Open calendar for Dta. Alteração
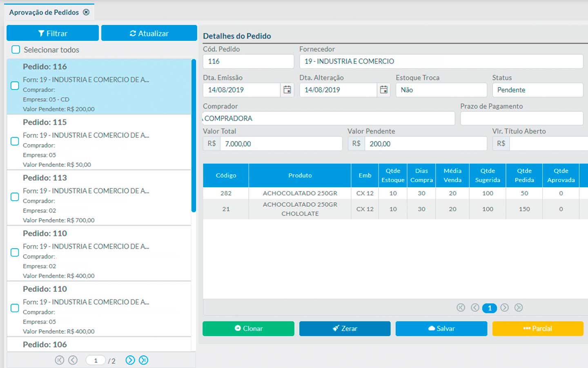Screen dimensions: 588x368 [384, 90]
